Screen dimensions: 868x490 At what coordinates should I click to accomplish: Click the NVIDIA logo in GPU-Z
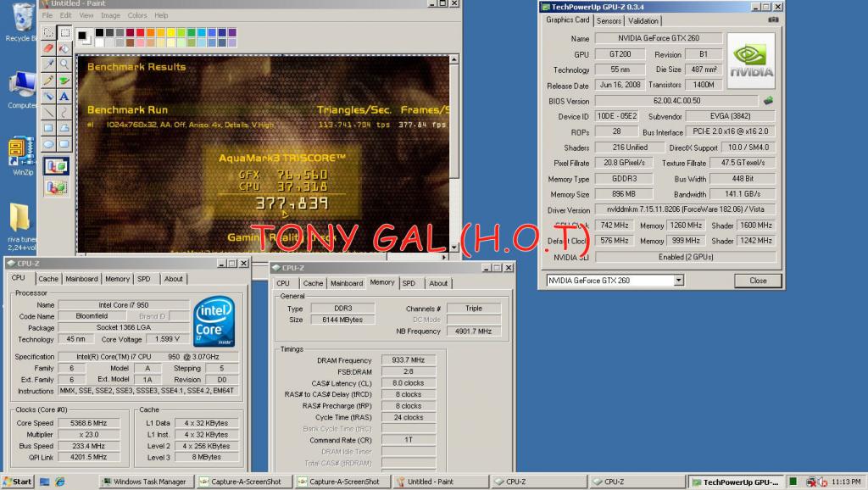tap(751, 61)
